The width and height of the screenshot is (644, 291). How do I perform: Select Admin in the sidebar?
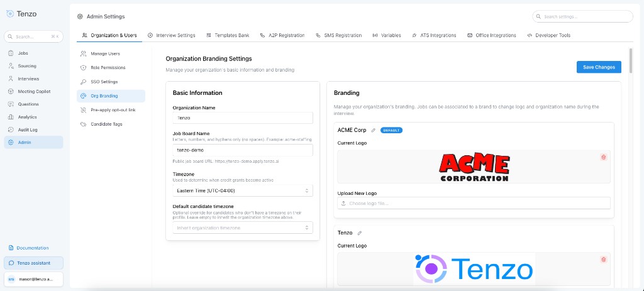33,143
